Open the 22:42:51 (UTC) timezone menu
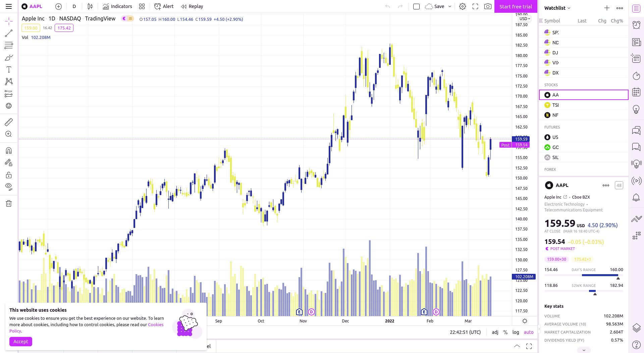The height and width of the screenshot is (353, 644). pyautogui.click(x=465, y=332)
